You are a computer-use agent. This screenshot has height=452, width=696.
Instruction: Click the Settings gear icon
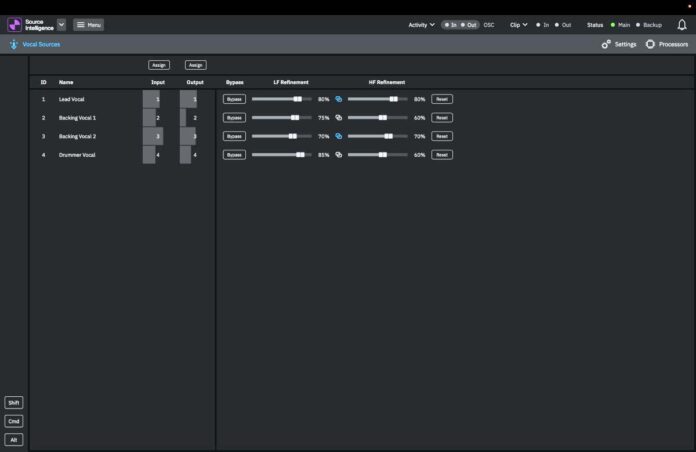pyautogui.click(x=606, y=44)
